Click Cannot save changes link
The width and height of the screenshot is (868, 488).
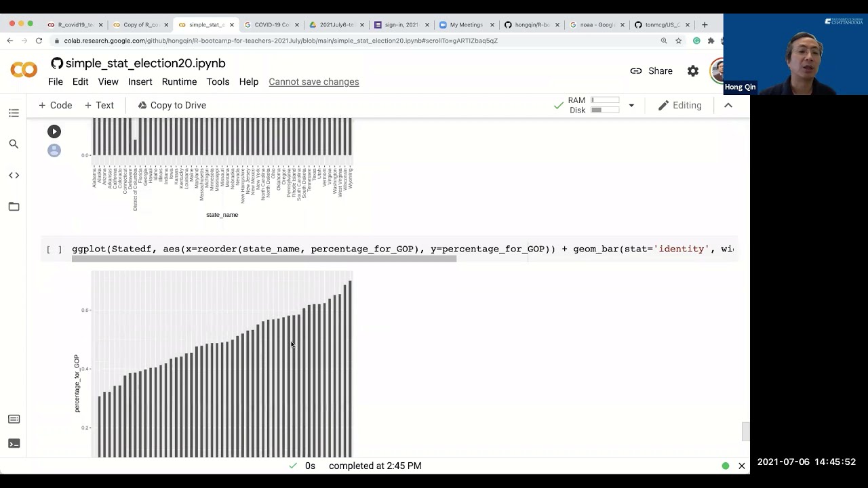(314, 82)
